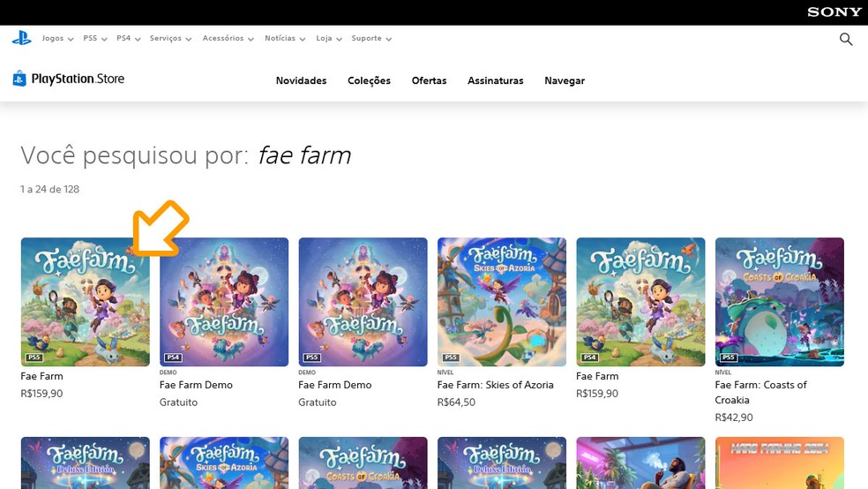The width and height of the screenshot is (868, 489).
Task: Open the PS5 Fae Farm R$159,90 cover
Action: pos(86,302)
